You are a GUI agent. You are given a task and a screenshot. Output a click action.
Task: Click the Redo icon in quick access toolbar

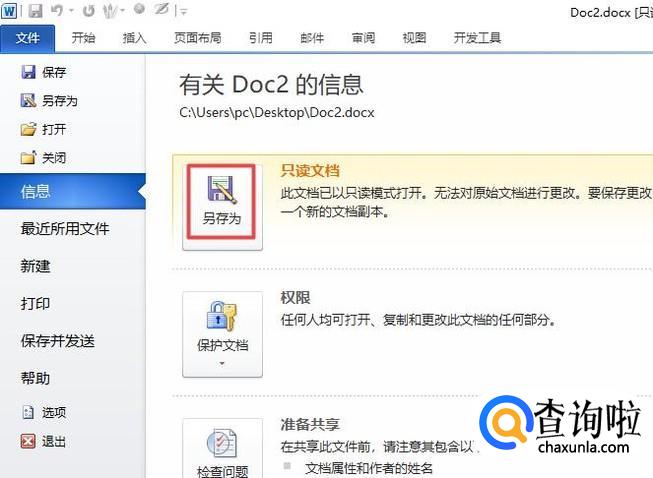(x=88, y=11)
